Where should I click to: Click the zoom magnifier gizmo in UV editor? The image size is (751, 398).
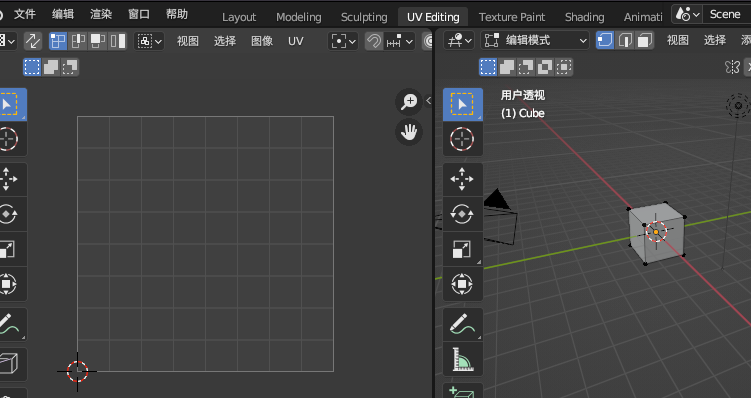click(409, 102)
